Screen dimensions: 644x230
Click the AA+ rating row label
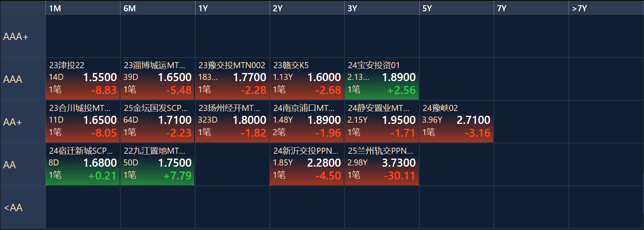(x=23, y=122)
